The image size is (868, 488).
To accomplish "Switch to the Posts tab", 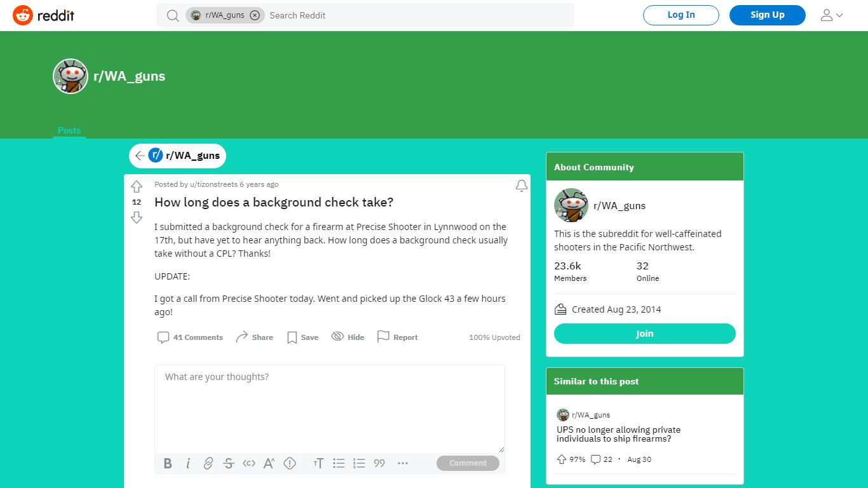I will [69, 130].
